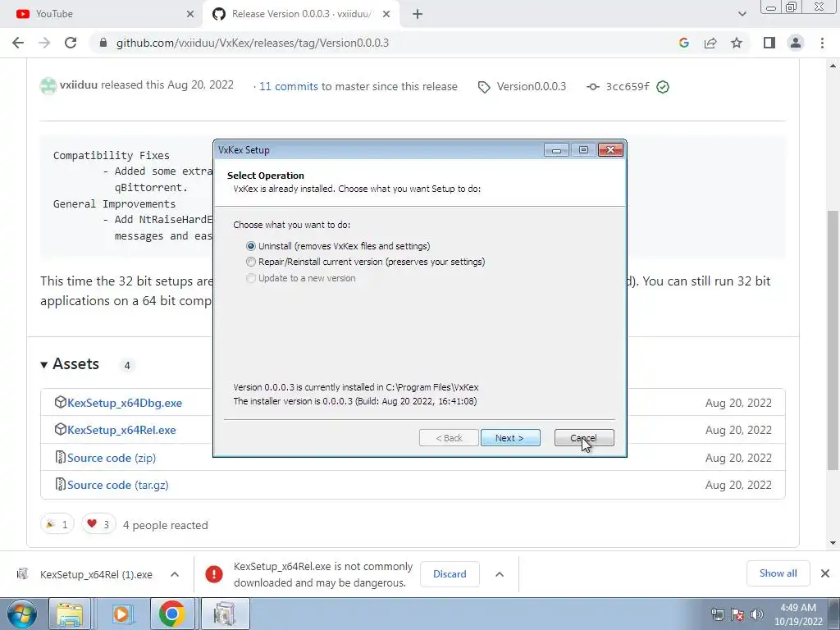
Task: Expand options for flagged download
Action: (x=500, y=574)
